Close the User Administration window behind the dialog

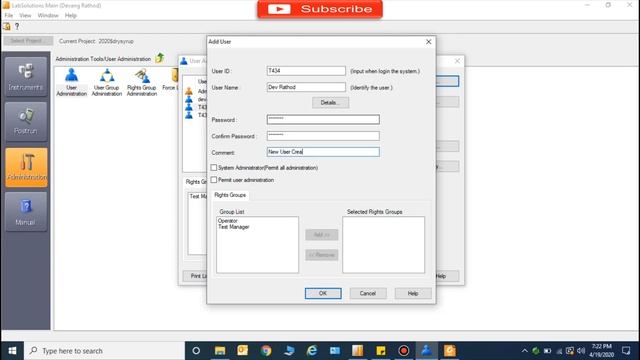tap(457, 61)
